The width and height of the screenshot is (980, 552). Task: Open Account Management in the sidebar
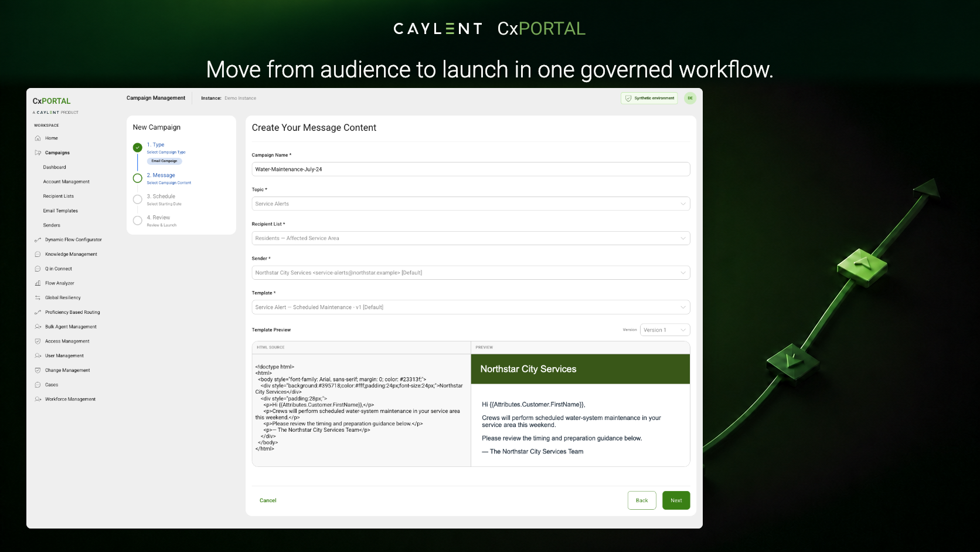point(66,182)
